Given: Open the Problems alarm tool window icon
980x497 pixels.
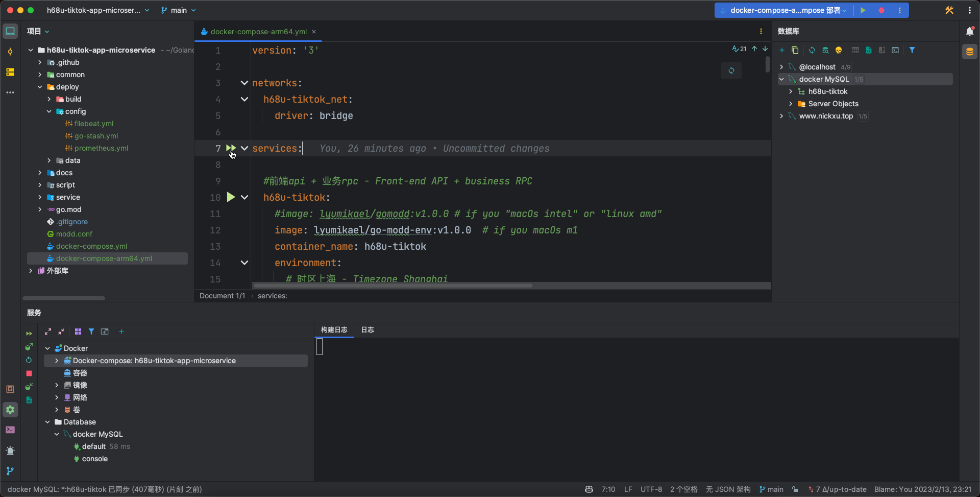Looking at the screenshot, I should [10, 451].
